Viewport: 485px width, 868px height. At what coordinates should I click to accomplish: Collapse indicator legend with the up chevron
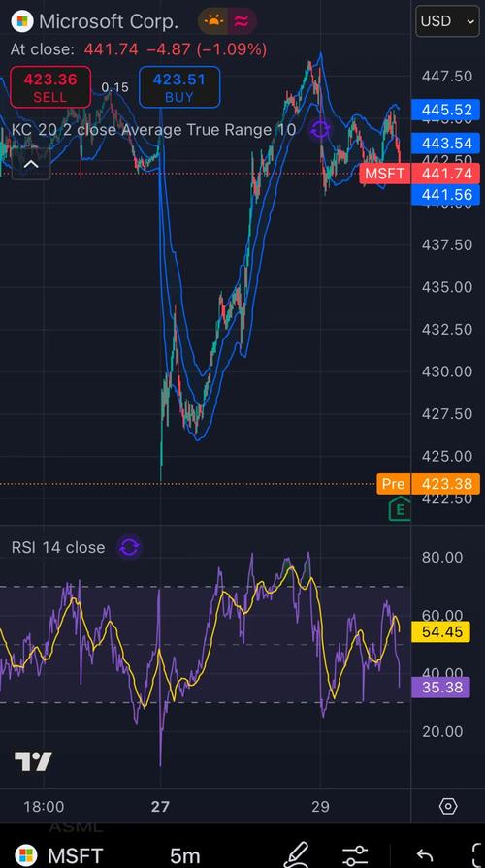[x=31, y=165]
